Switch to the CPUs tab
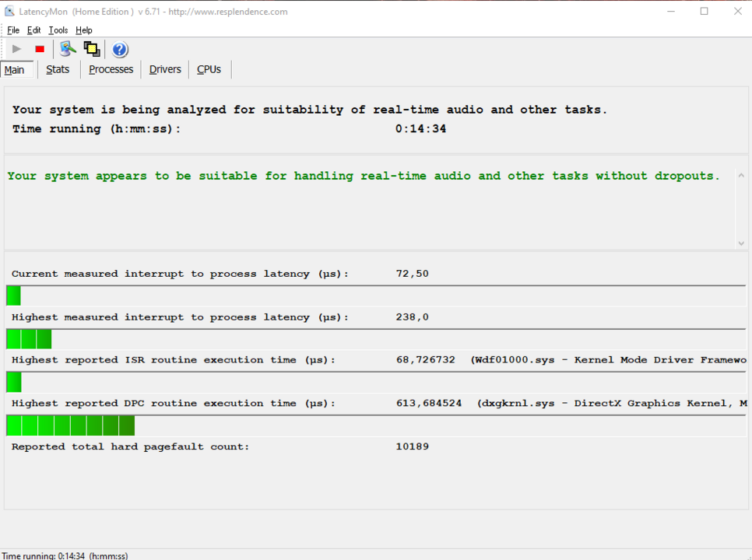The width and height of the screenshot is (752, 560). pos(209,69)
